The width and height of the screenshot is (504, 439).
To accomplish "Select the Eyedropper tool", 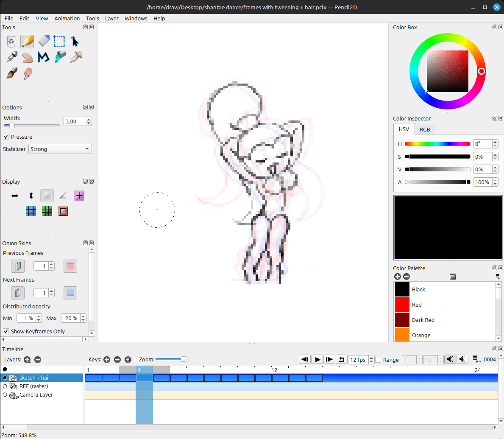I will click(x=76, y=57).
